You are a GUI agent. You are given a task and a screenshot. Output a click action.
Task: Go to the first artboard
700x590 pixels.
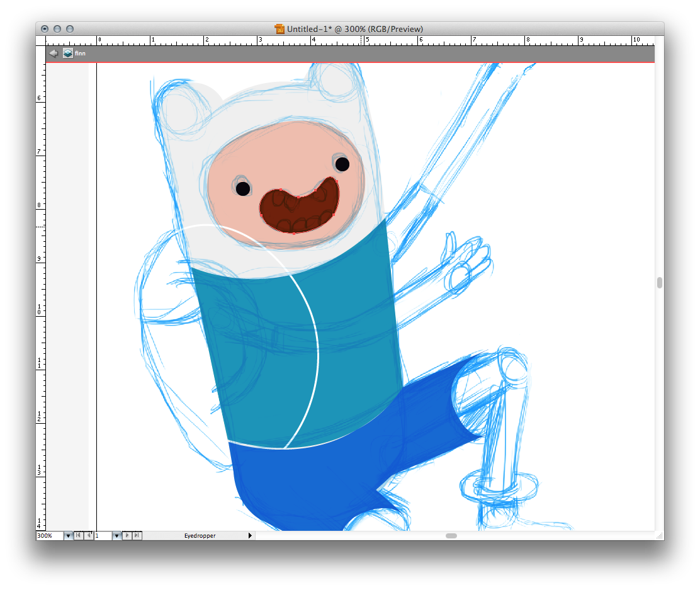(78, 536)
